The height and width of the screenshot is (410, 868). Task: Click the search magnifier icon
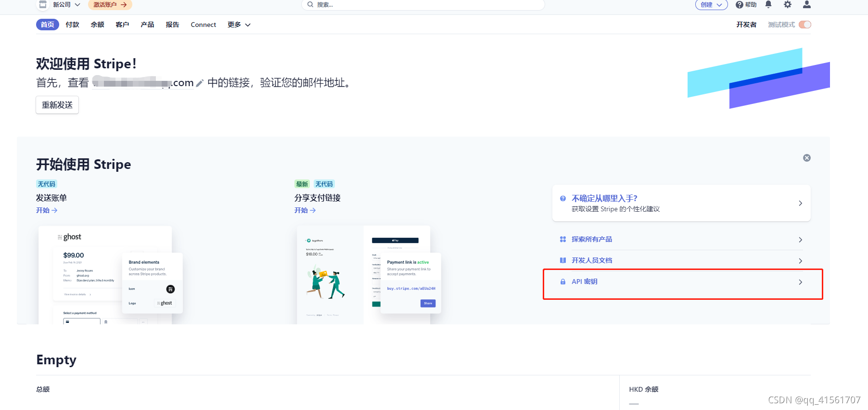tap(310, 5)
